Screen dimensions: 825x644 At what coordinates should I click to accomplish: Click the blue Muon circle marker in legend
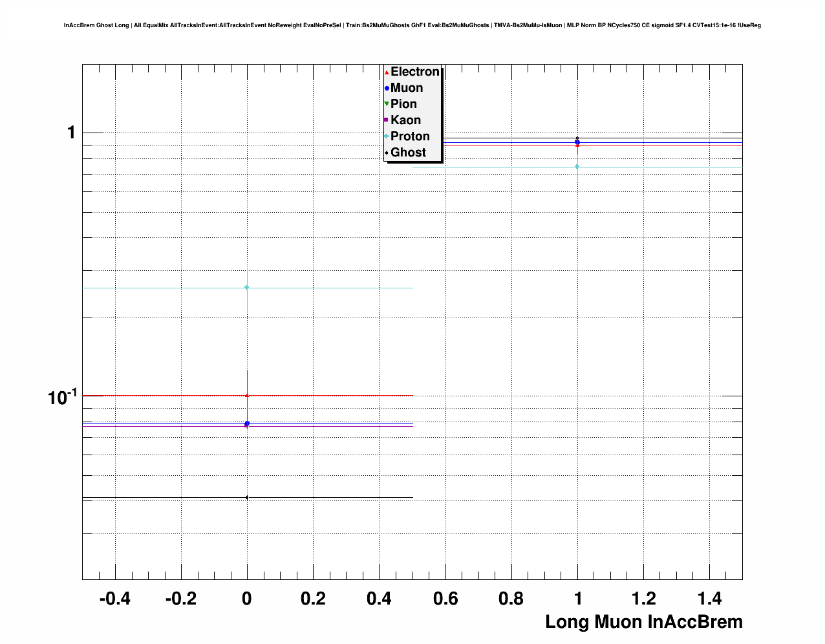click(387, 88)
